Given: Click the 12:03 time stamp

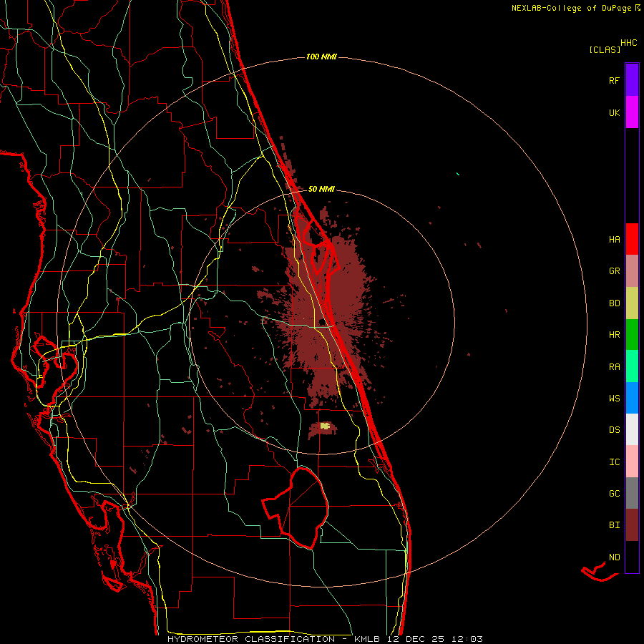Looking at the screenshot, I should 469,639.
